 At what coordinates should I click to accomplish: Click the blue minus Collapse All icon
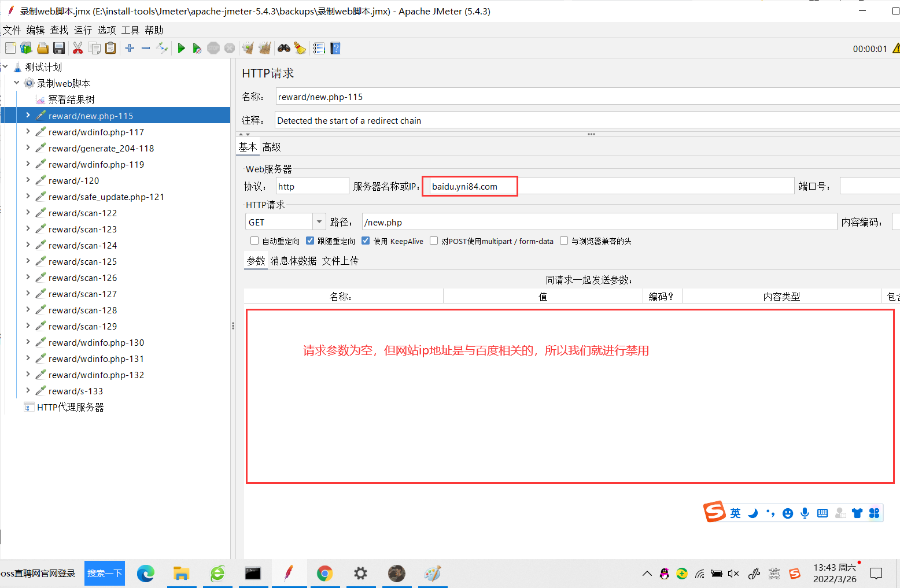pos(146,48)
